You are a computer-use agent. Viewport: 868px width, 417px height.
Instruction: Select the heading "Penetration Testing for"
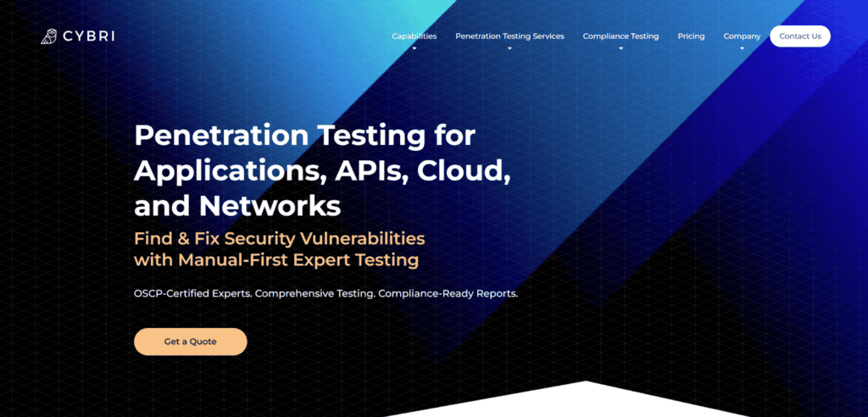(x=304, y=135)
